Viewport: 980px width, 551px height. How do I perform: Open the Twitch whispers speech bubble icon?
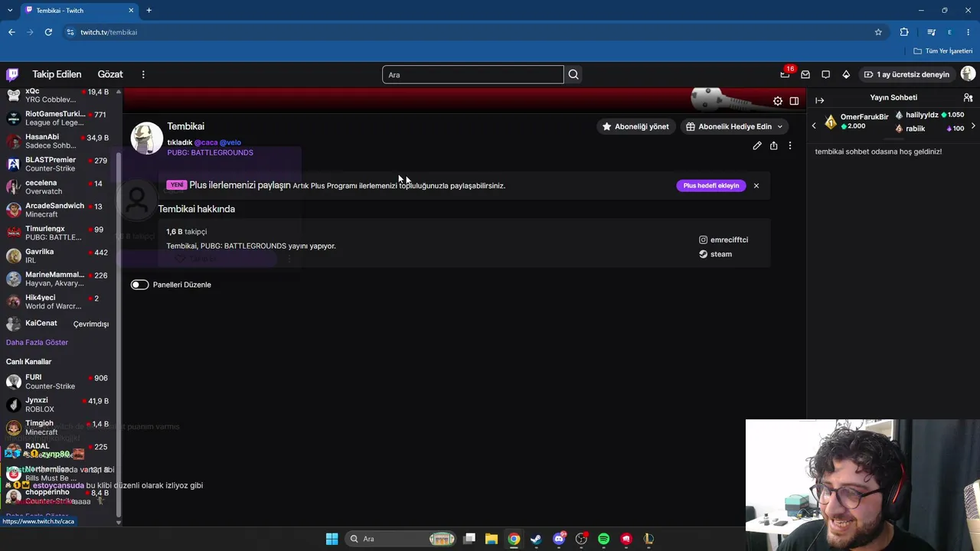point(825,74)
